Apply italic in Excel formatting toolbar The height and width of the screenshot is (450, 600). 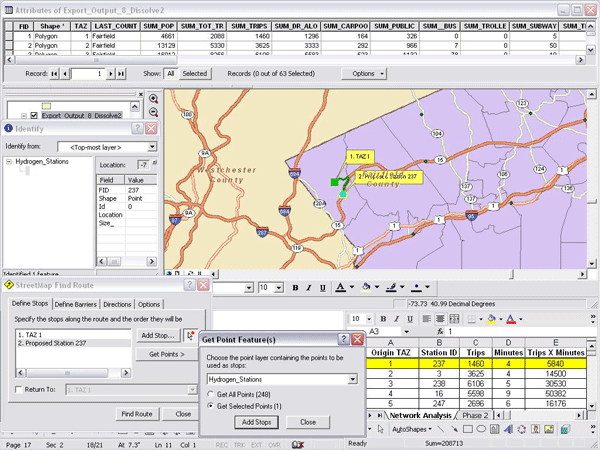pyautogui.click(x=396, y=319)
